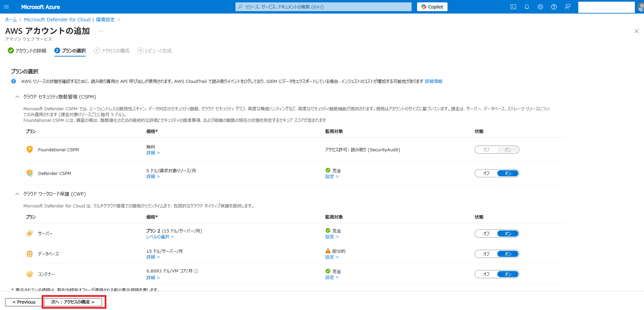Click the resource search box
This screenshot has height=310, width=644.
pos(324,7)
